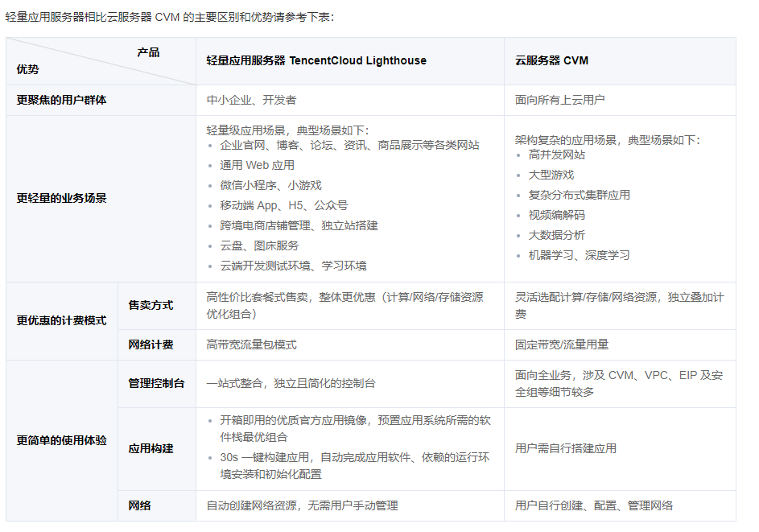Click cell 自动创建网络资源，无需用户手动管理

[x=302, y=506]
